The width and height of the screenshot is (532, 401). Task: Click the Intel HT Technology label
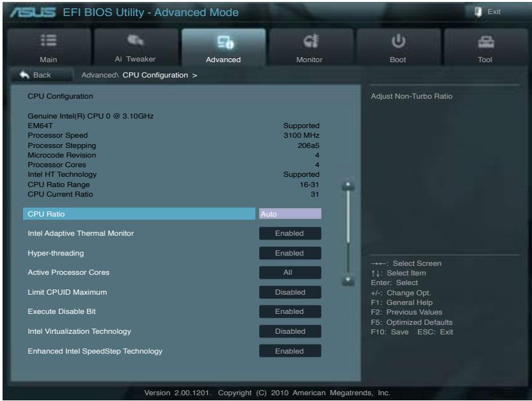(62, 174)
